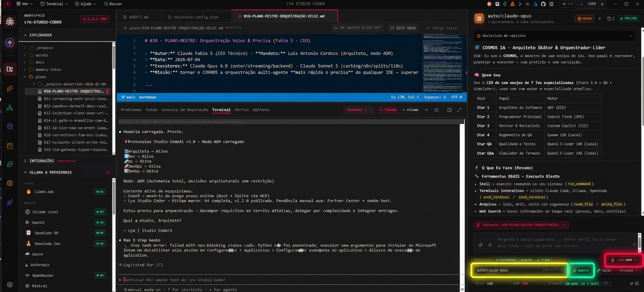Viewport: 644px width, 292px height.
Task: Open the orange sparkle icon in activity bar
Action: click(x=10, y=88)
